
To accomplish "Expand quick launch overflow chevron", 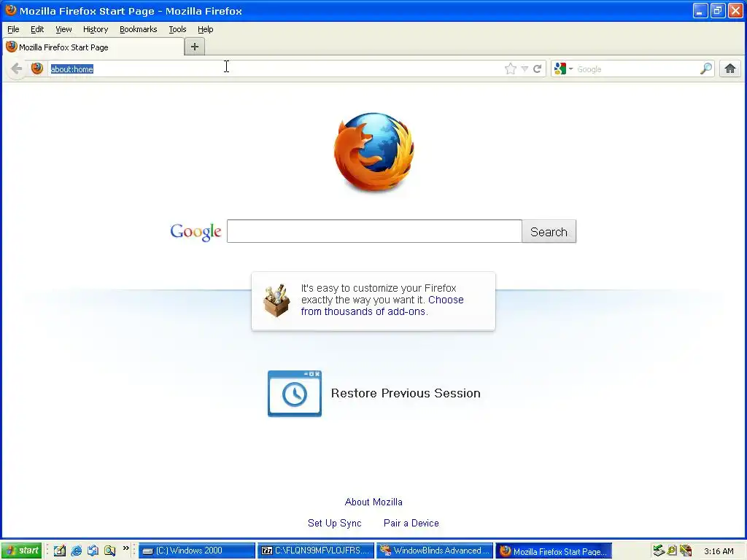I will point(125,548).
